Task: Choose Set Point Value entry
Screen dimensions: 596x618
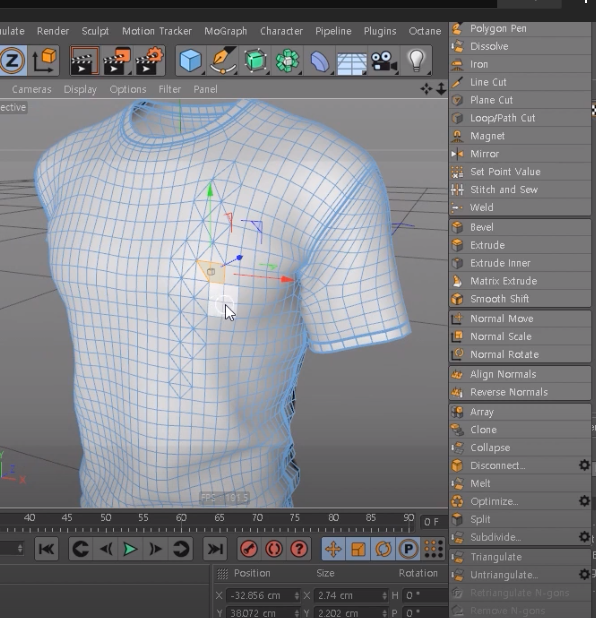Action: [520, 172]
